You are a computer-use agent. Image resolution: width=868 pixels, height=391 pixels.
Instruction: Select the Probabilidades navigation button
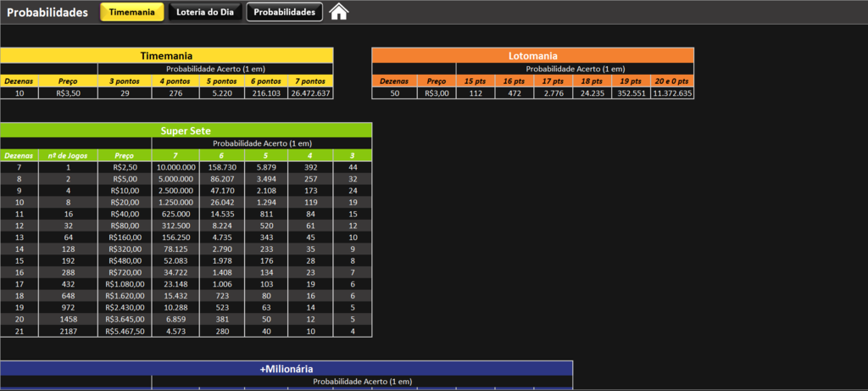point(285,12)
